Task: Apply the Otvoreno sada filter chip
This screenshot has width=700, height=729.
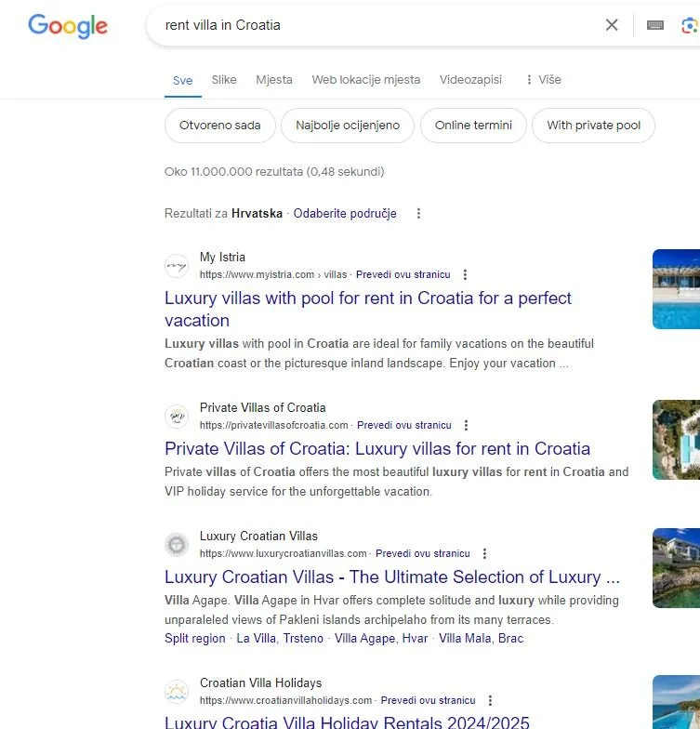Action: pos(219,126)
